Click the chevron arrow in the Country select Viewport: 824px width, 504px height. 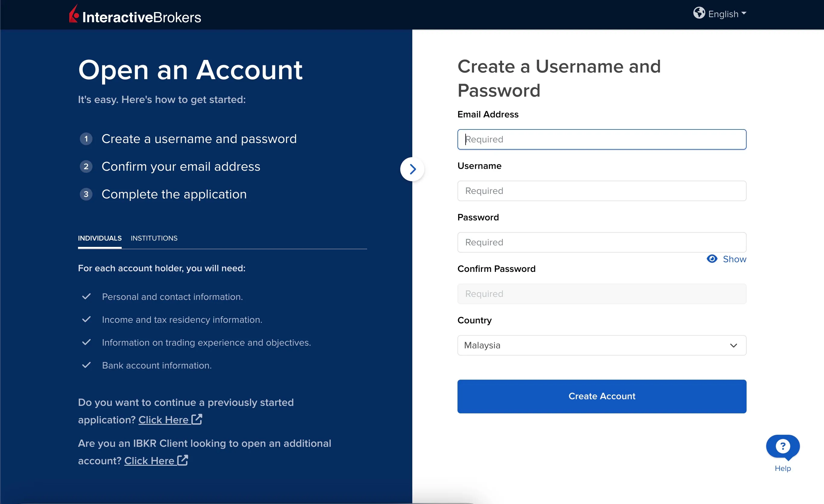(x=733, y=346)
